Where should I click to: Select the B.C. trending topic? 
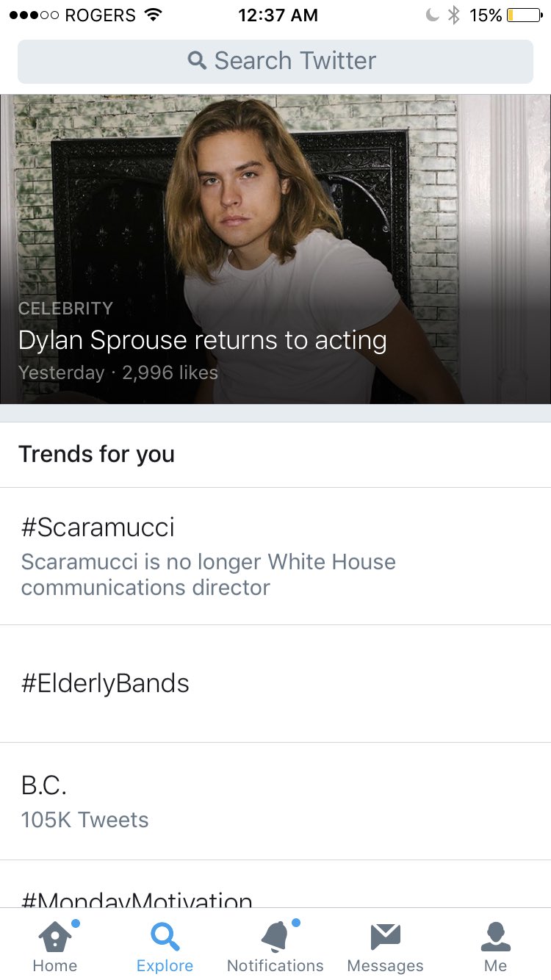pyautogui.click(x=44, y=785)
